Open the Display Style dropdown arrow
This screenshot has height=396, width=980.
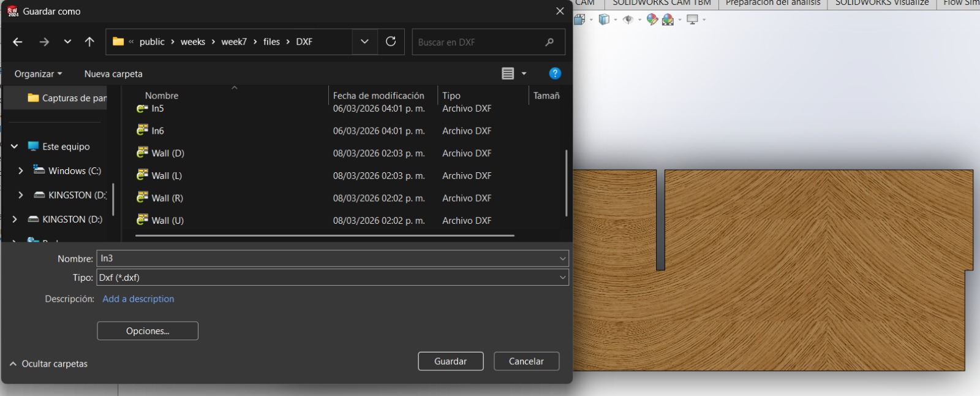(x=616, y=20)
